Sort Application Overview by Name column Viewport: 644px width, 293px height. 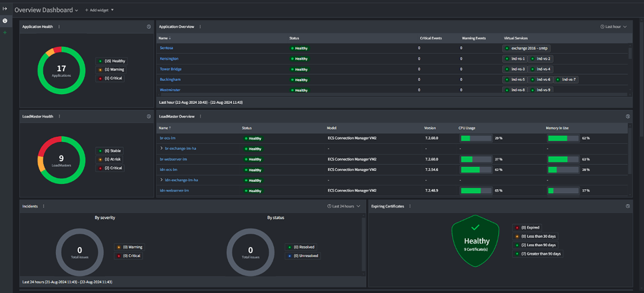[164, 38]
